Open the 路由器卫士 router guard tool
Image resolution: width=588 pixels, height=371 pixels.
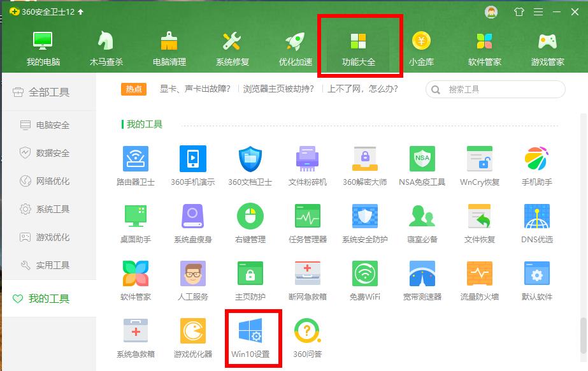pyautogui.click(x=136, y=166)
